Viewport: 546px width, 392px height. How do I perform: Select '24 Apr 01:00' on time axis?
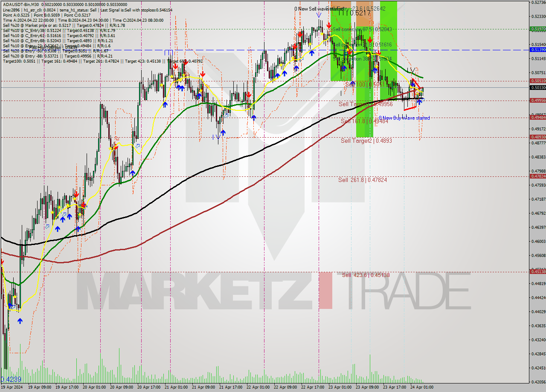point(422,387)
